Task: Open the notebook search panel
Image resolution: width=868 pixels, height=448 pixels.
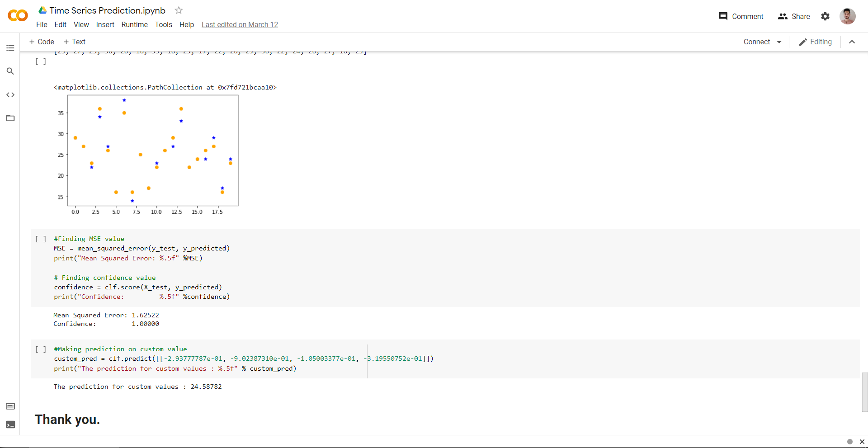Action: 10,71
